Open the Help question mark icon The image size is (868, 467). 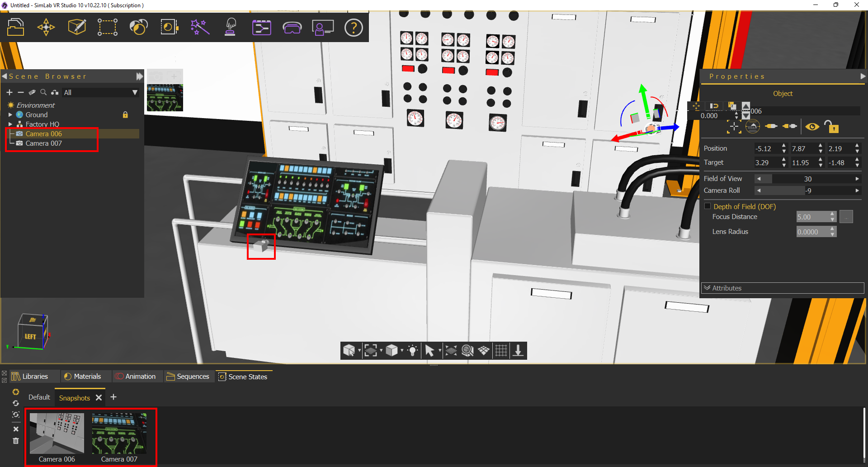coord(354,28)
